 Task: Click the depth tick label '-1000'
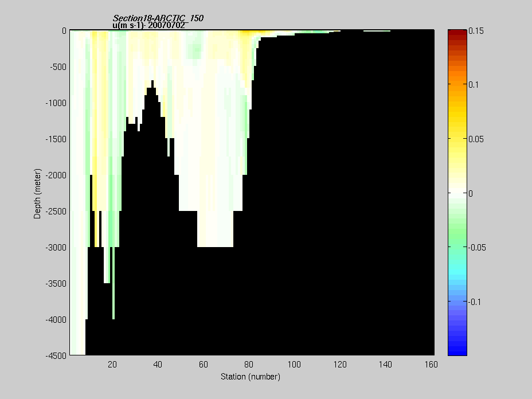(56, 103)
